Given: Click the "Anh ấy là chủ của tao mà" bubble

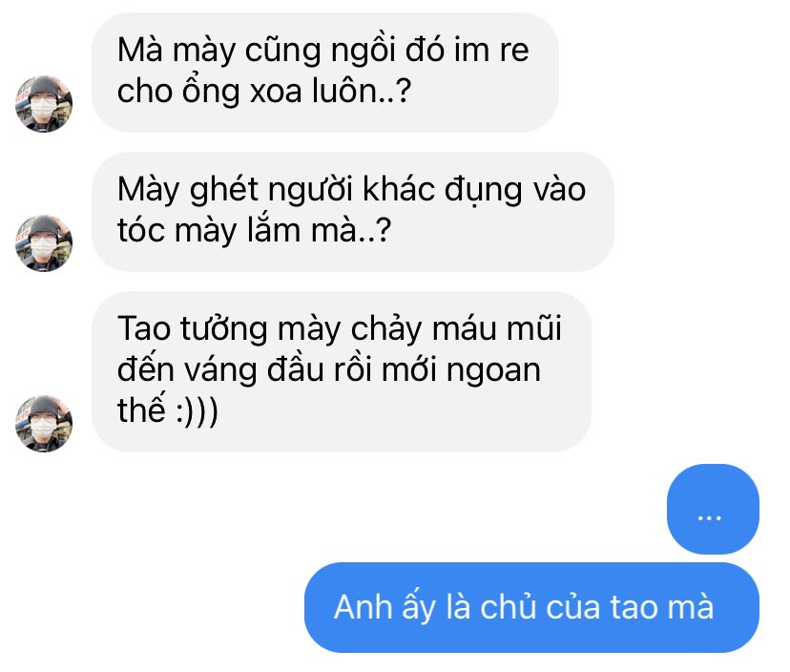Looking at the screenshot, I should click(x=531, y=607).
